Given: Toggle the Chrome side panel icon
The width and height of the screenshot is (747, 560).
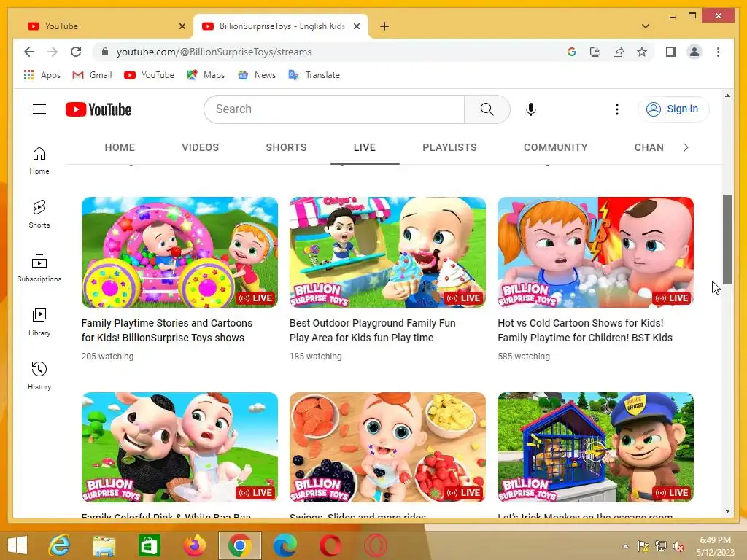Looking at the screenshot, I should click(x=671, y=52).
